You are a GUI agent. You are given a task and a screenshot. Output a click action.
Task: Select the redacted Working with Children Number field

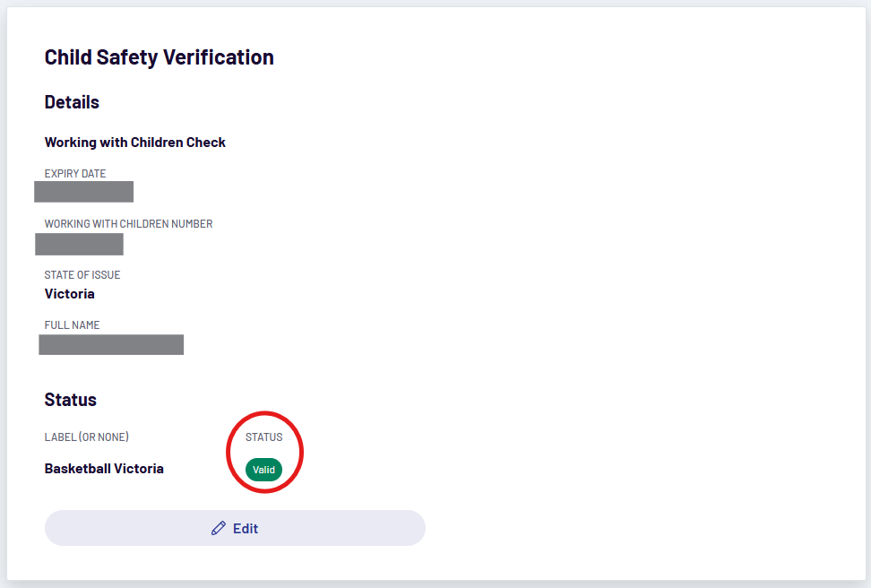pyautogui.click(x=79, y=244)
